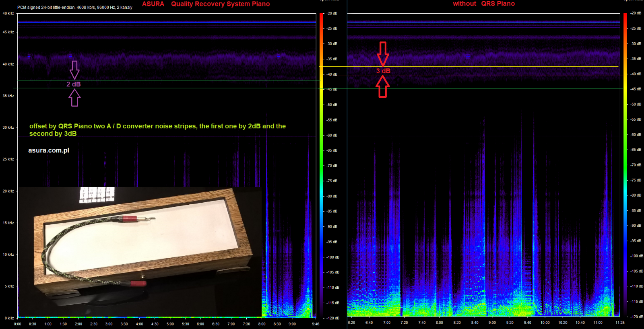Click the 7:40 time axis marker
Viewport: 644px width, 329px height.
(422, 323)
